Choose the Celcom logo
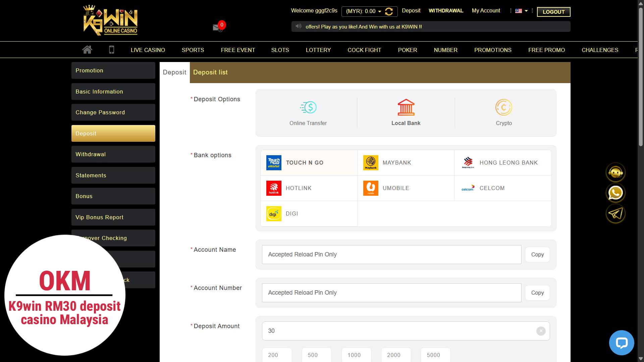The image size is (644, 362). pyautogui.click(x=468, y=188)
